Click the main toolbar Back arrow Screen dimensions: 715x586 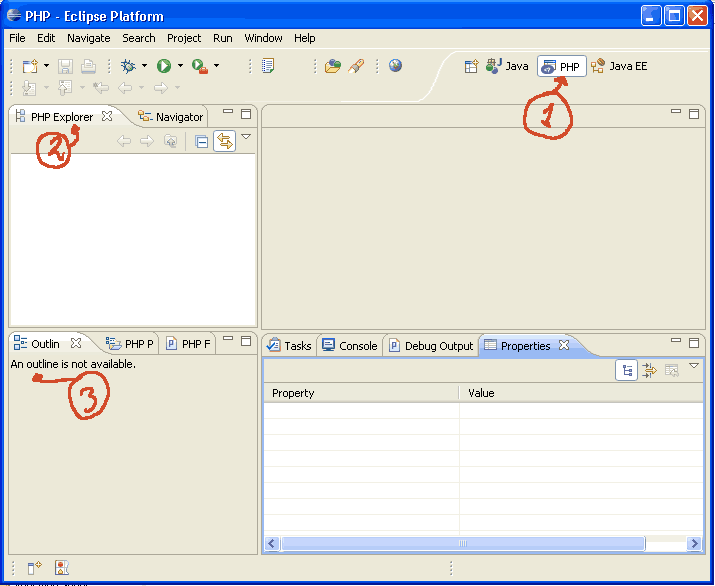(x=125, y=88)
